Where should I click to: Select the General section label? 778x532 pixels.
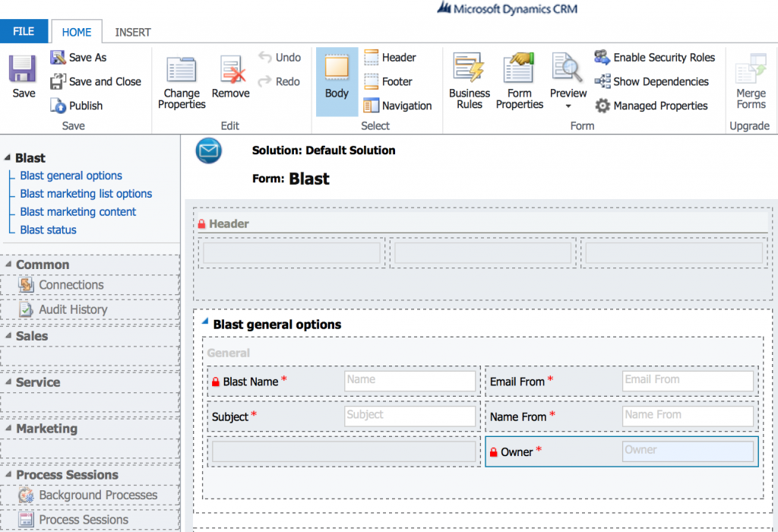pos(228,353)
